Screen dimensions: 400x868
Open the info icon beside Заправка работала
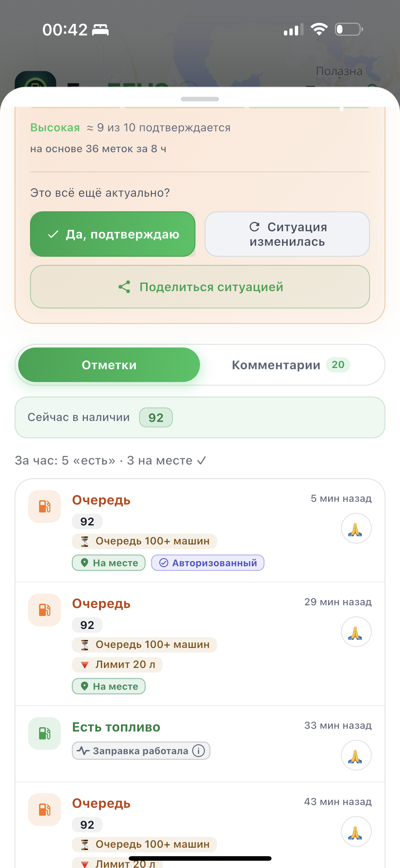pyautogui.click(x=198, y=751)
